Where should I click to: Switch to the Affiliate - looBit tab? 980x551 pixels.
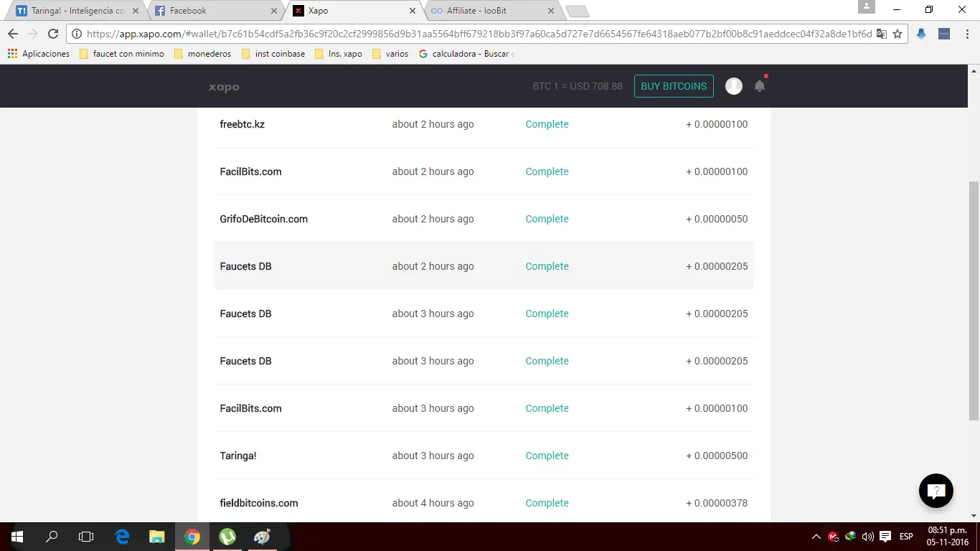[492, 11]
